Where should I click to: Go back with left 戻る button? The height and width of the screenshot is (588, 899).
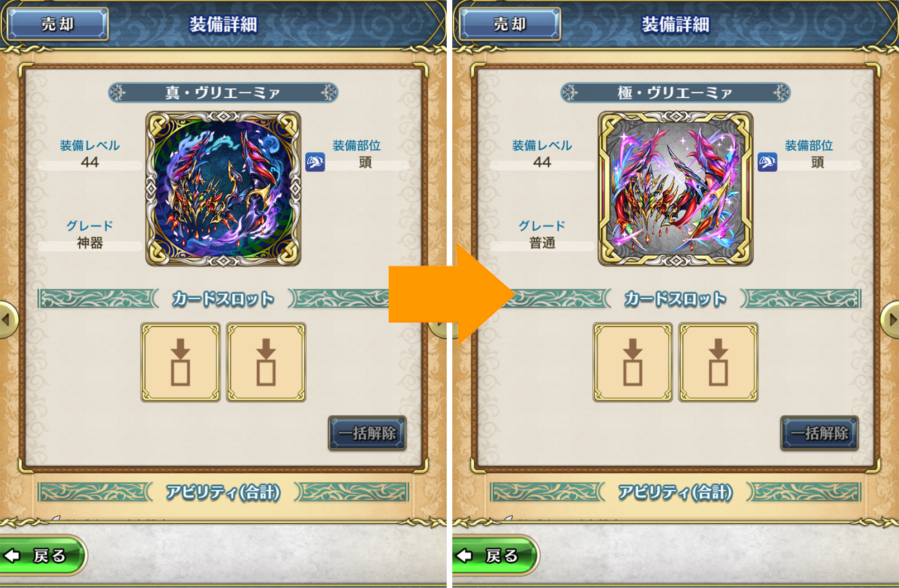point(42,555)
